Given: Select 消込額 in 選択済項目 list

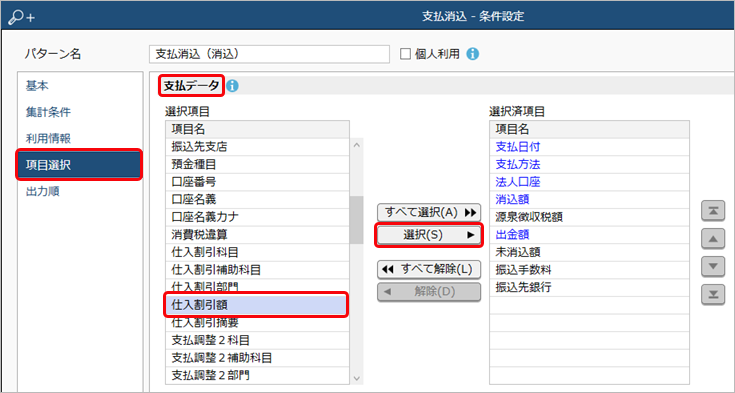Looking at the screenshot, I should pos(589,200).
